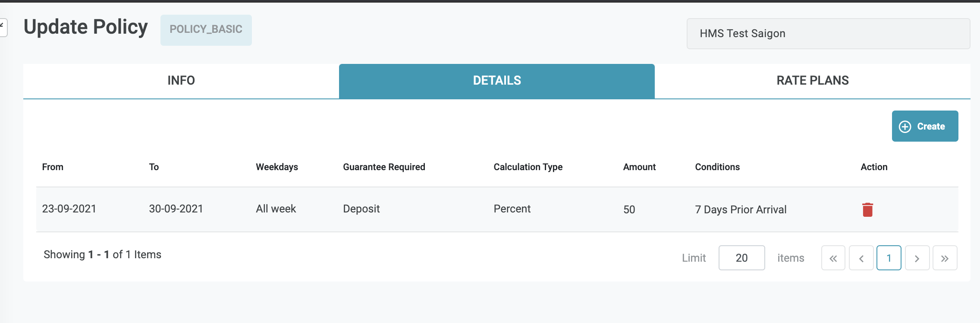Open the HMS Test Saigon property selector

(828, 34)
